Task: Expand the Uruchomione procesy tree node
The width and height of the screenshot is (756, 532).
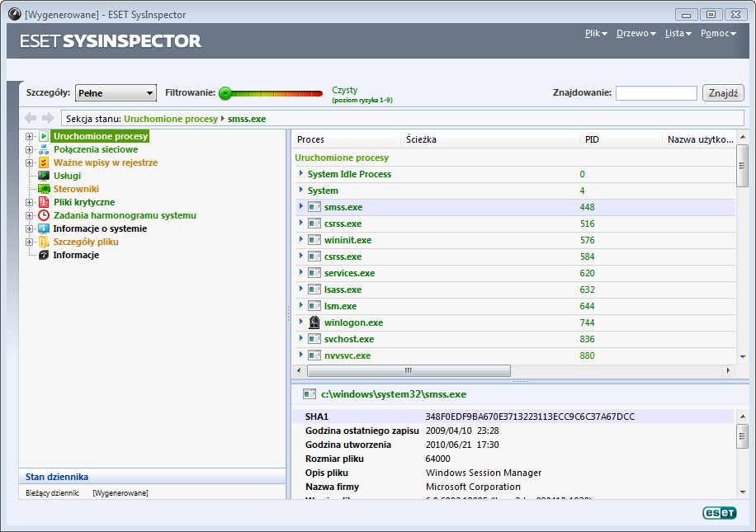Action: [x=30, y=136]
